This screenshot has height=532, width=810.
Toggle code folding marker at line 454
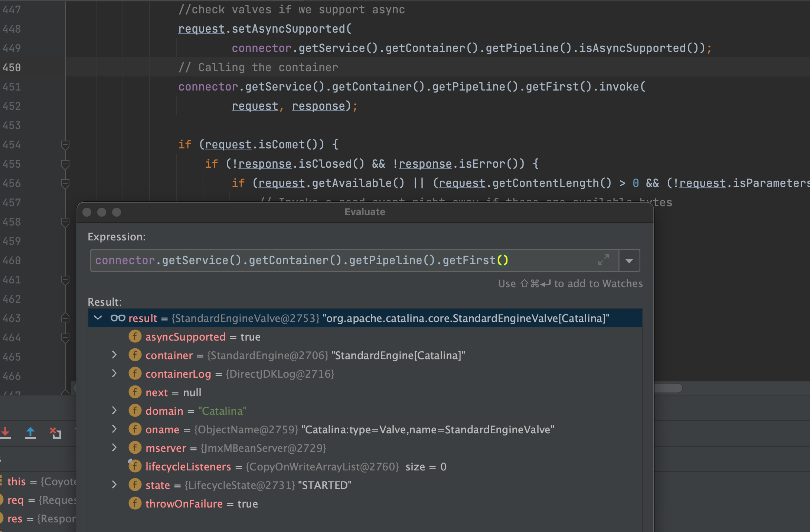(x=65, y=145)
